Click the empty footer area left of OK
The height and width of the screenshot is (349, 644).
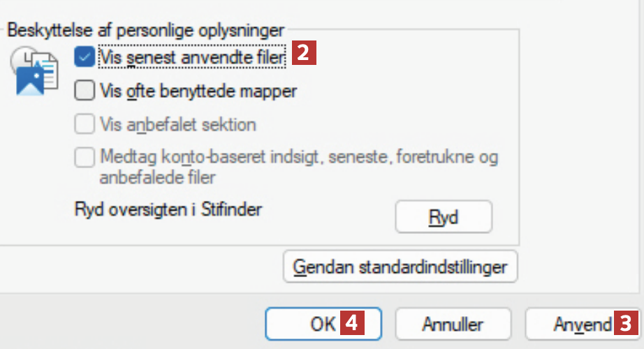coord(133,324)
